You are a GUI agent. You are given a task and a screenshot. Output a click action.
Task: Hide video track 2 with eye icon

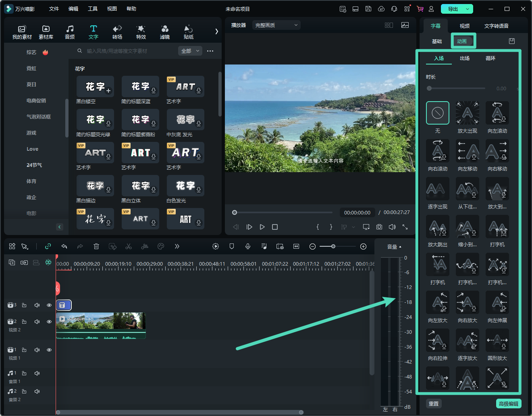click(49, 322)
